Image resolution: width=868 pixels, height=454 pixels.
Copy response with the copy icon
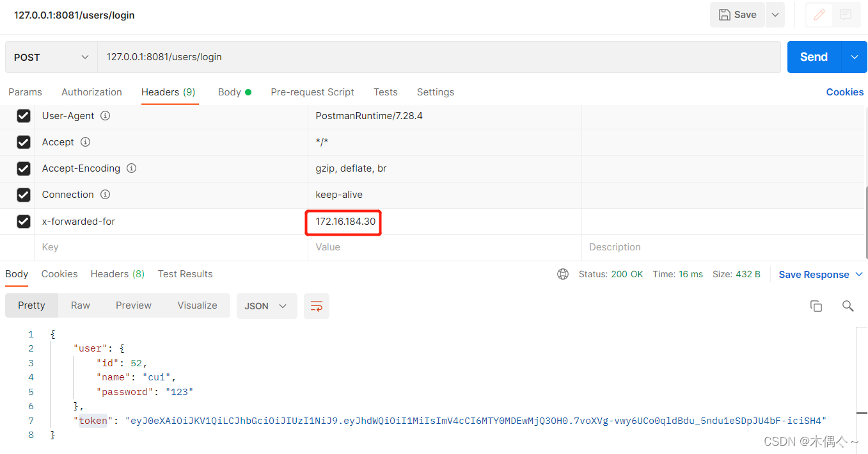tap(816, 306)
